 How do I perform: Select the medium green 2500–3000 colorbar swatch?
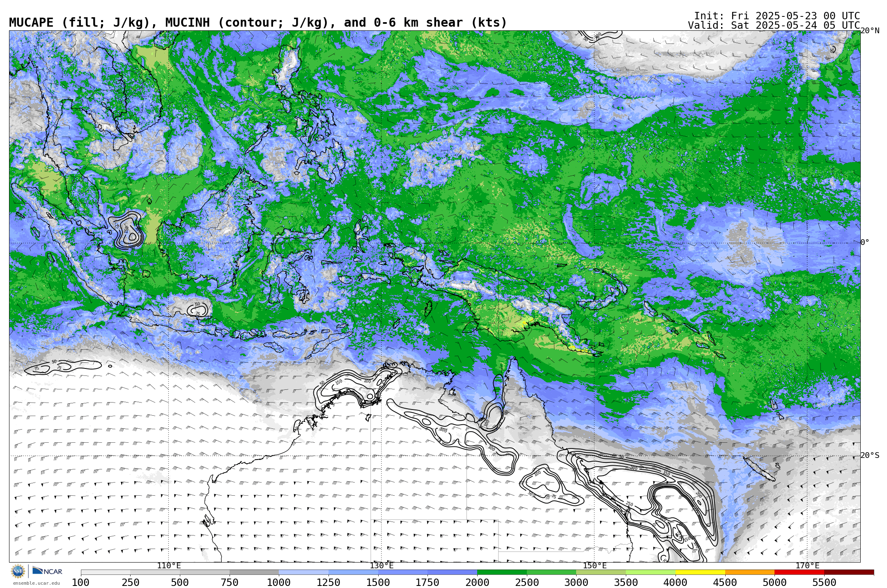[552, 572]
